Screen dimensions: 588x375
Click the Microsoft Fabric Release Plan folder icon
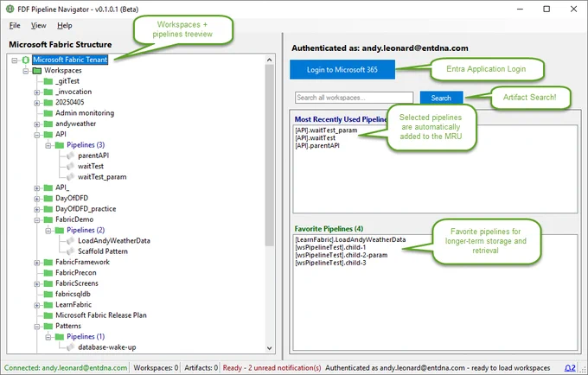click(x=48, y=315)
